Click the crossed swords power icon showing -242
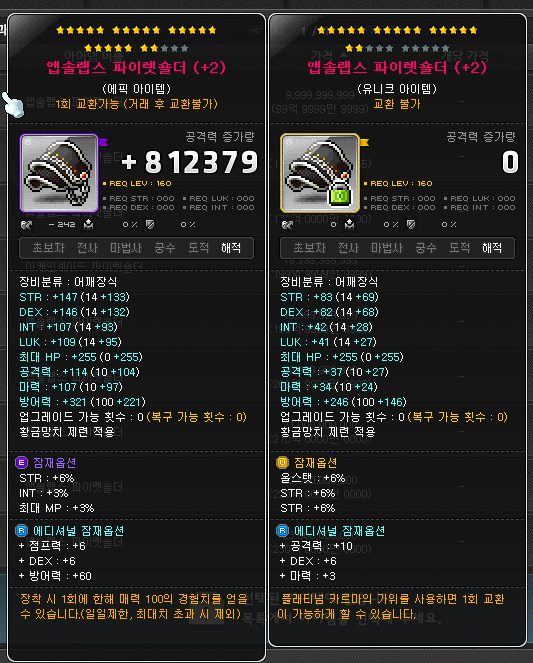The height and width of the screenshot is (663, 533). click(27, 225)
